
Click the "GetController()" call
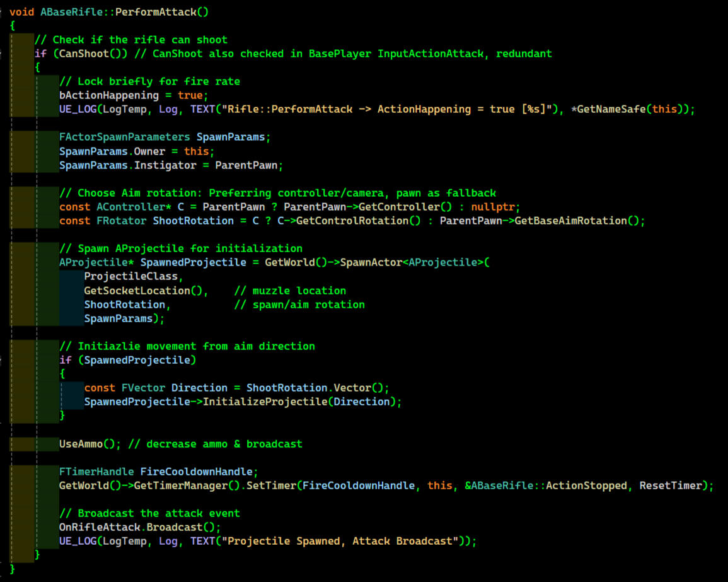coord(405,207)
